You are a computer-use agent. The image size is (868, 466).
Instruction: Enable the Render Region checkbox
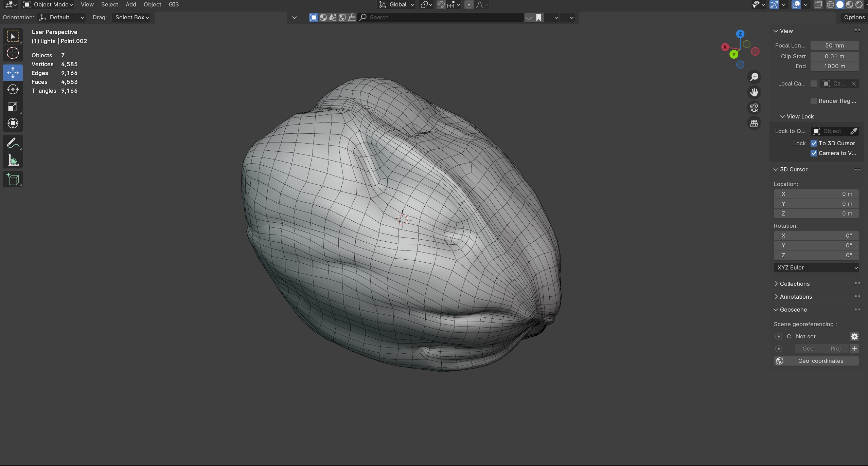click(x=814, y=101)
